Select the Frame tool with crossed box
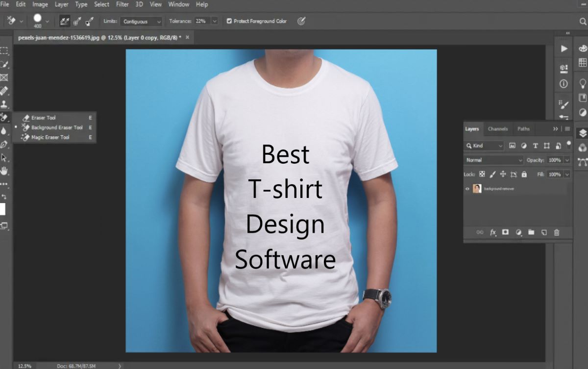 4,77
